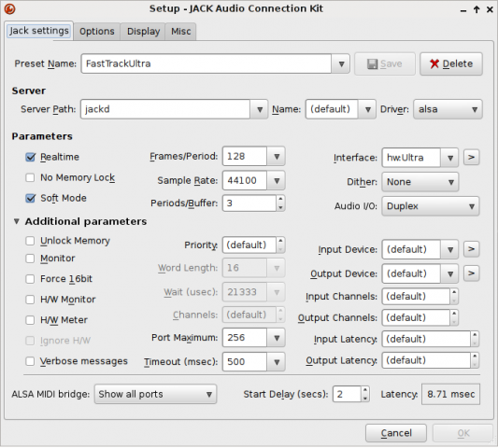Click the Preset Name text field
498x448 pixels.
click(206, 63)
